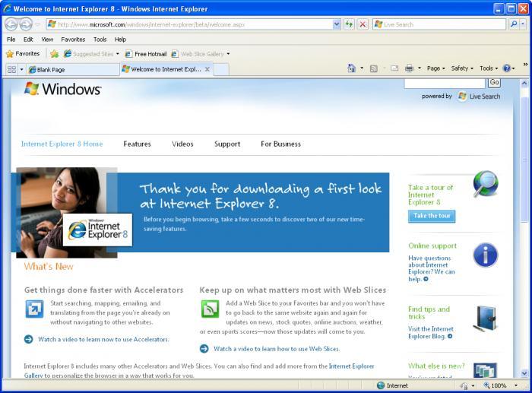Open the Edit menu
Image resolution: width=532 pixels, height=393 pixels.
tap(28, 40)
